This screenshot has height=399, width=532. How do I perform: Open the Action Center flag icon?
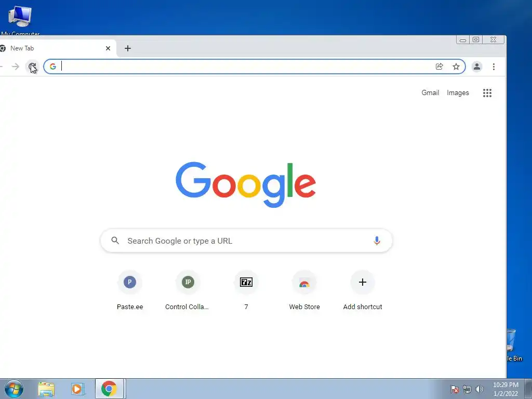(454, 389)
